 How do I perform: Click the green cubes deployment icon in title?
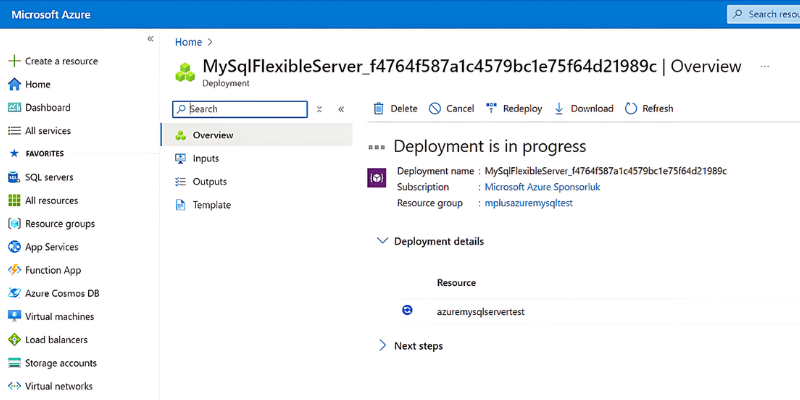185,72
